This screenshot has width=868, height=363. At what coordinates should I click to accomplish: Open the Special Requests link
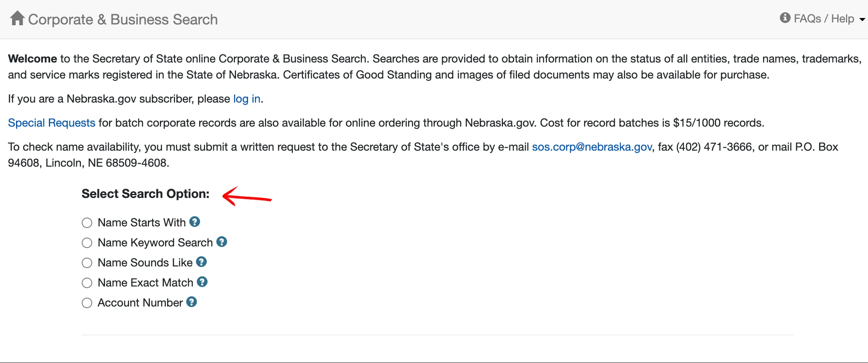tap(52, 123)
